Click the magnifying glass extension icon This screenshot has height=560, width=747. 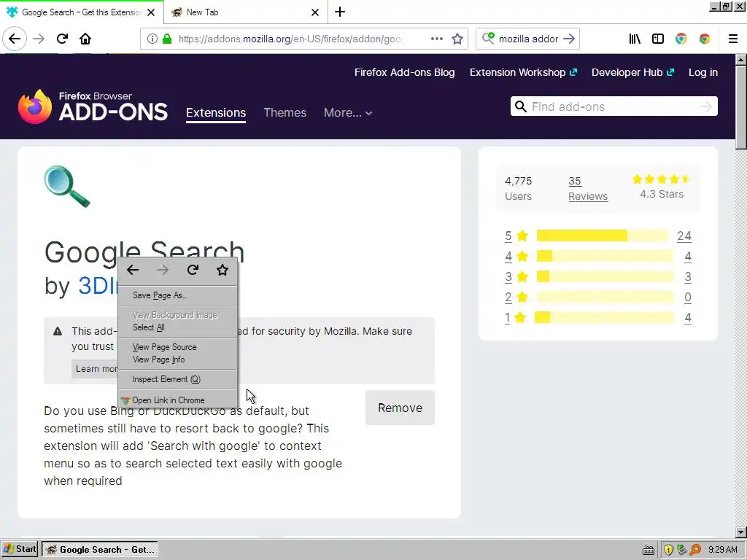(67, 186)
